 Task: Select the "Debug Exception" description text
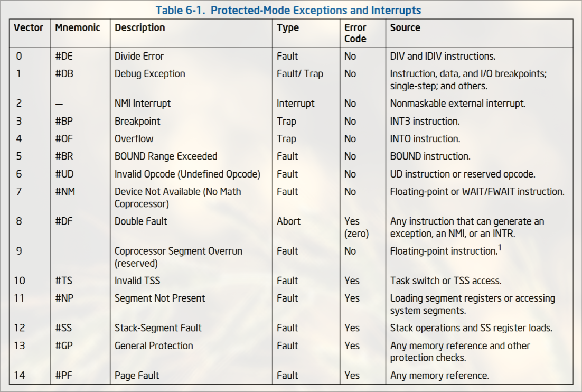(x=150, y=73)
